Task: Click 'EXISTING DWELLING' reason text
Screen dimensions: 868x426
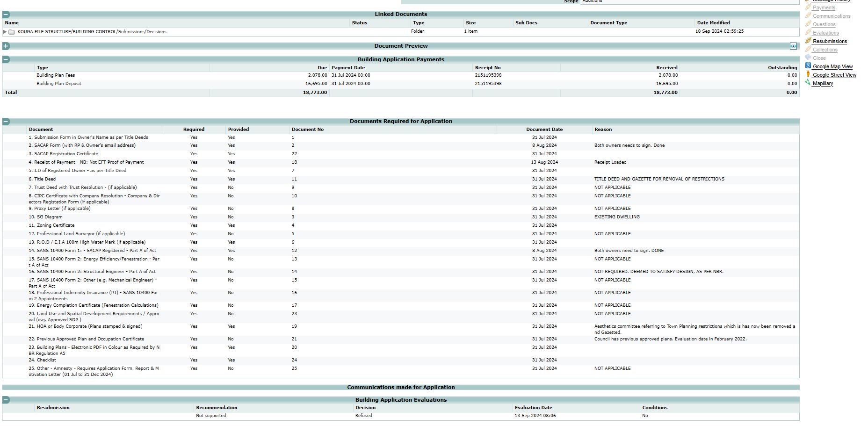Action: (x=617, y=217)
